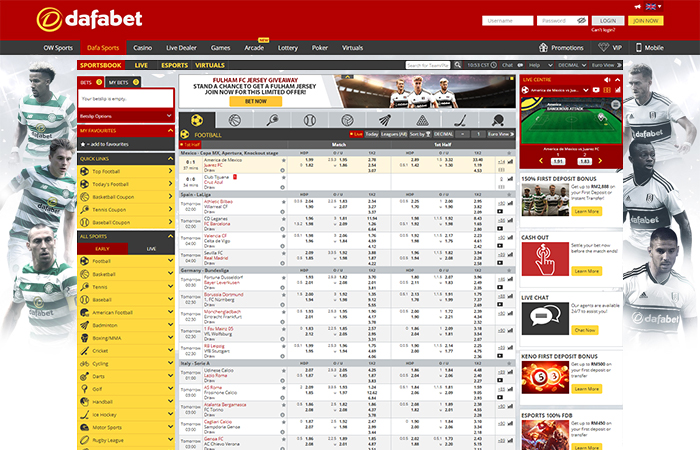
Task: Open stats for America de Mexico match
Action: (x=510, y=162)
